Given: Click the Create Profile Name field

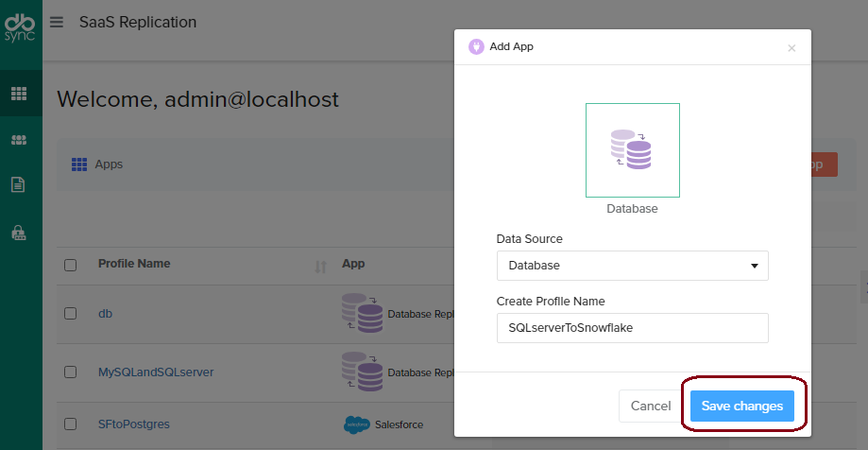Looking at the screenshot, I should (x=632, y=328).
